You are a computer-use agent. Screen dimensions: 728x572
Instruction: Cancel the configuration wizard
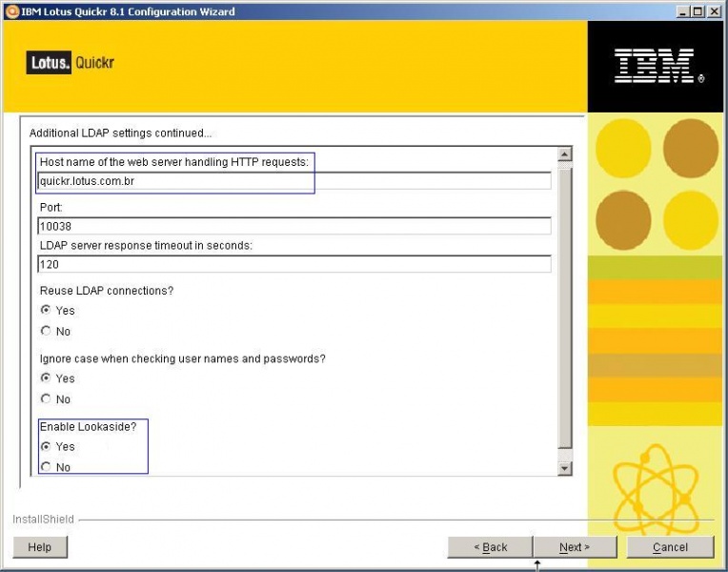coord(670,547)
